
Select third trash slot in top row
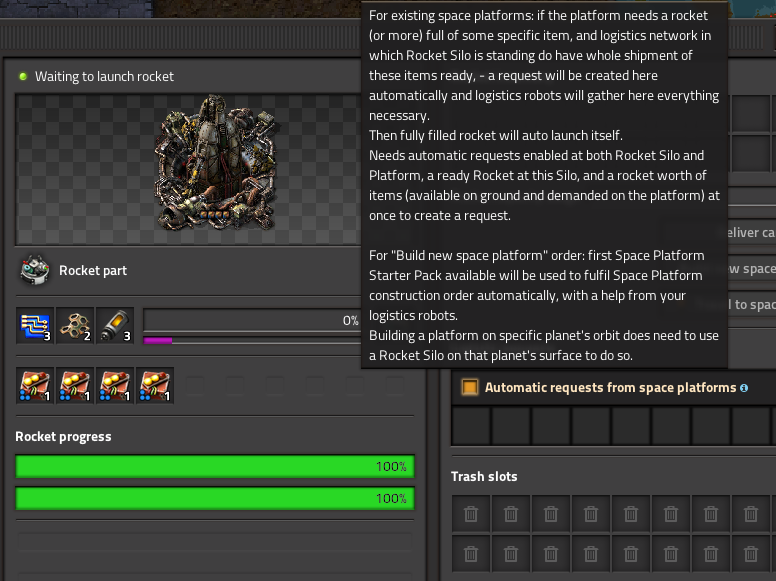(551, 514)
